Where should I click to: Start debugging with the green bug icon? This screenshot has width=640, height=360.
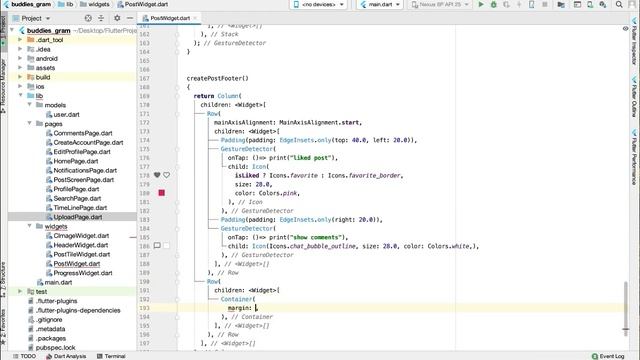tap(493, 4)
